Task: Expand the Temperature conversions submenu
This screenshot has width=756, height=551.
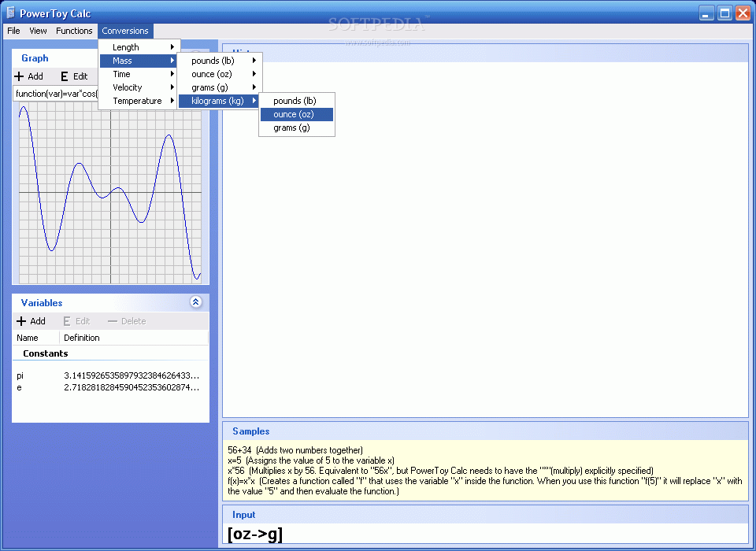Action: click(x=139, y=102)
